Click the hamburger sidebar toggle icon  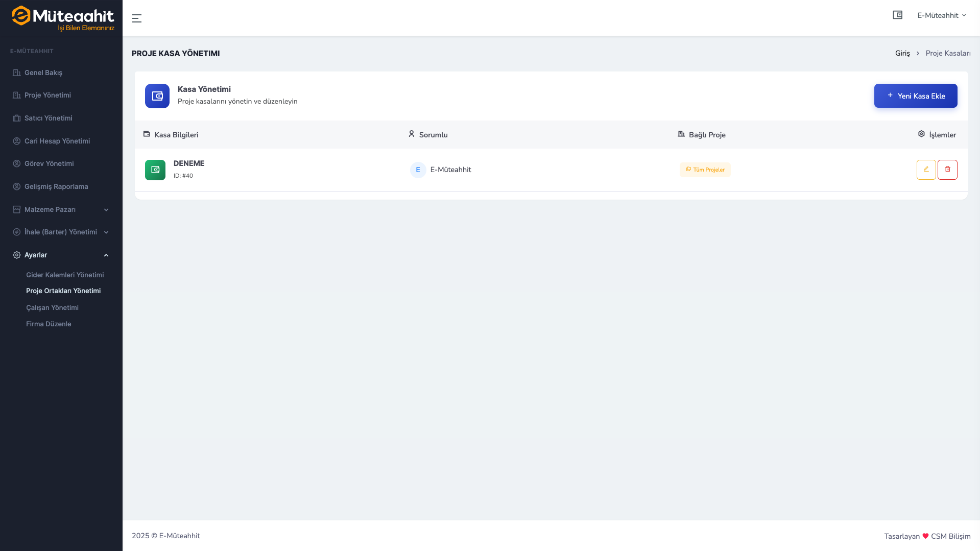136,18
